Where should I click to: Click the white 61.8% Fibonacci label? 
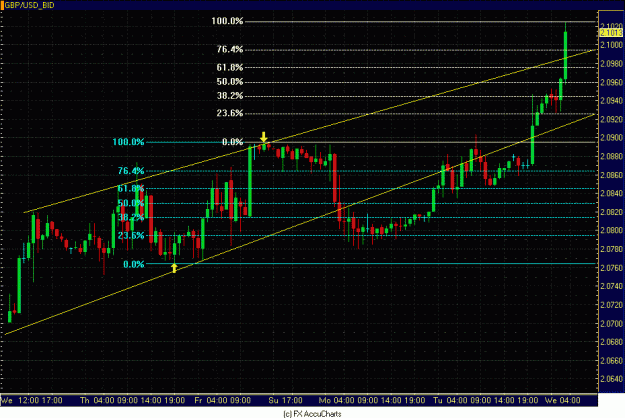230,67
